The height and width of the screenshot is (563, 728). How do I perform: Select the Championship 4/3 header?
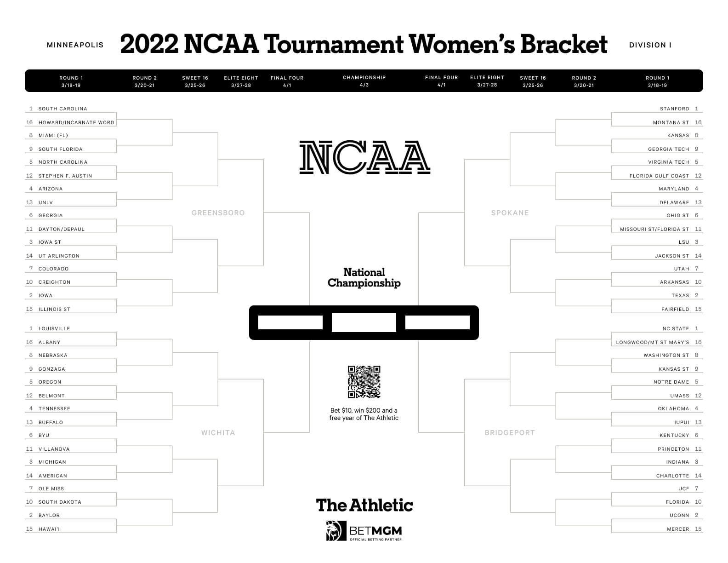coord(364,81)
